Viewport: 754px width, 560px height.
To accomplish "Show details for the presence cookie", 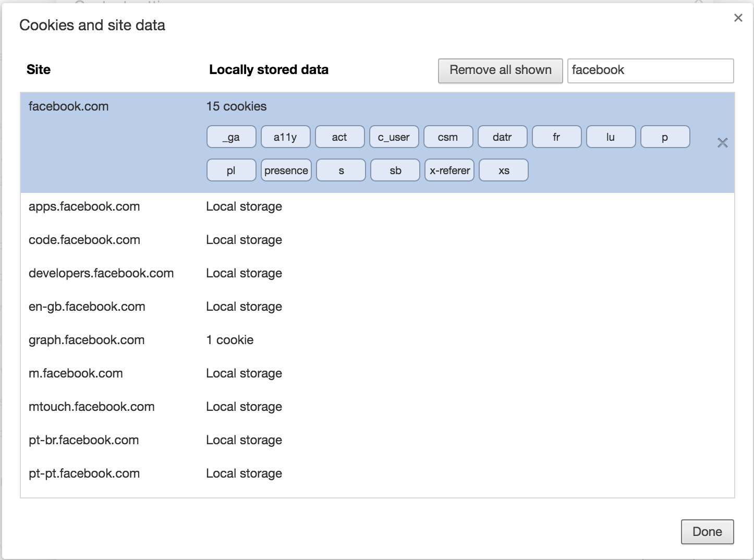I will pyautogui.click(x=286, y=171).
